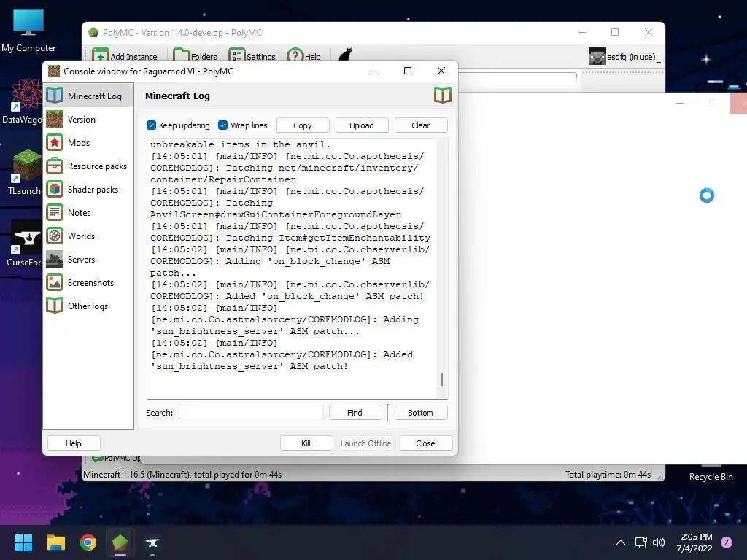Open Settings in PolyMC main window

[x=252, y=56]
